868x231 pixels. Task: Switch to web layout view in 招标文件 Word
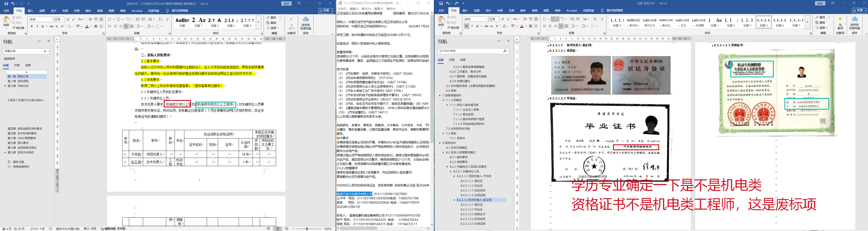tap(287, 229)
